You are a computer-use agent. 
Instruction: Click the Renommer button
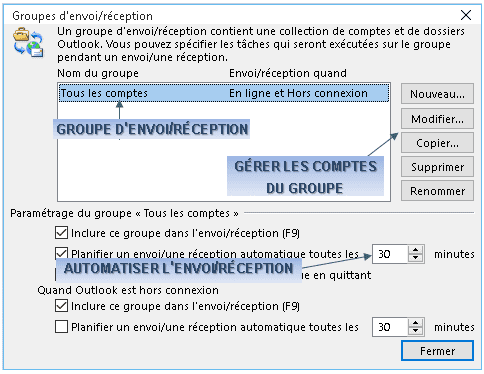tap(437, 191)
